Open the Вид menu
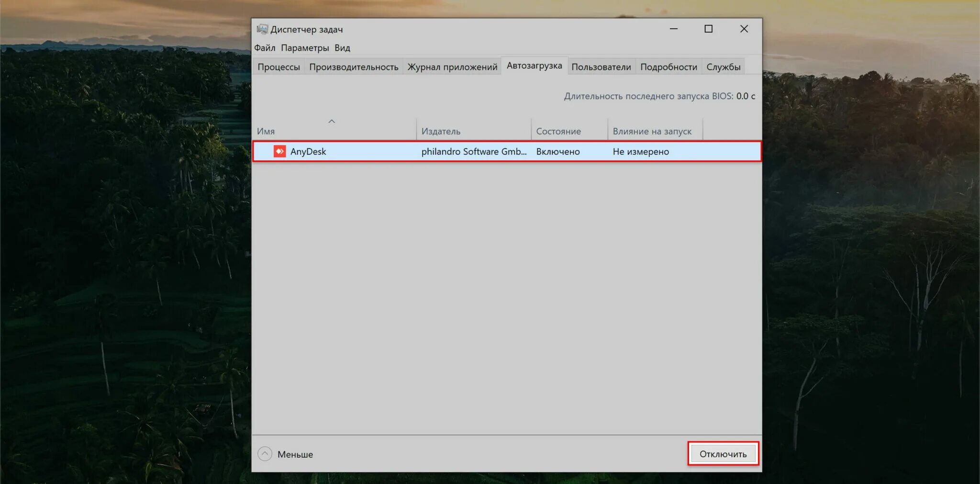Screen dimensions: 980x484 [x=342, y=48]
